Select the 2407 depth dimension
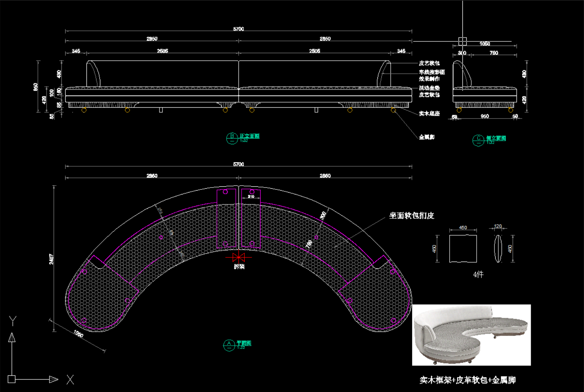The height and width of the screenshot is (392, 584). coord(51,259)
